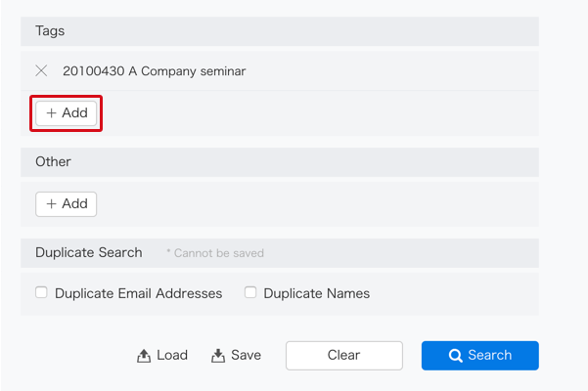Clear all search conditions

pos(343,356)
